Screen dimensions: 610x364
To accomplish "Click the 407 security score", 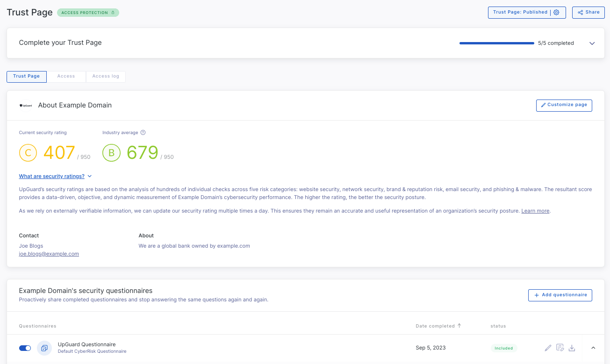I will pos(59,153).
